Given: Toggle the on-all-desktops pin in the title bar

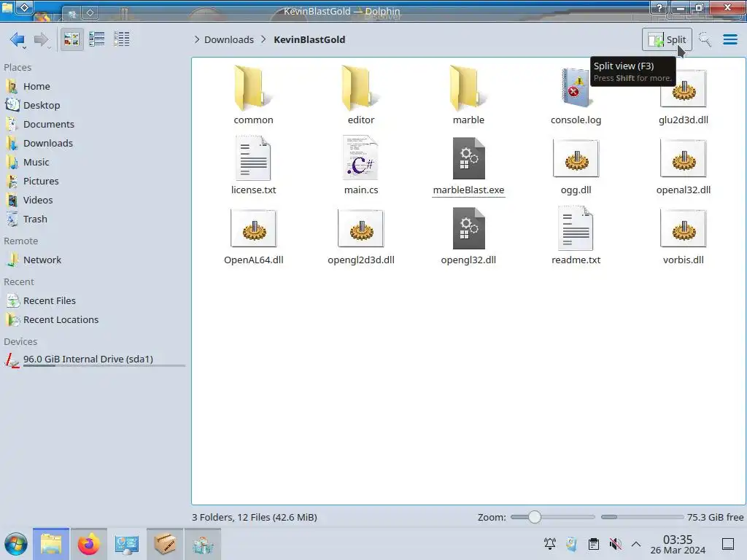Looking at the screenshot, I should [24, 7].
